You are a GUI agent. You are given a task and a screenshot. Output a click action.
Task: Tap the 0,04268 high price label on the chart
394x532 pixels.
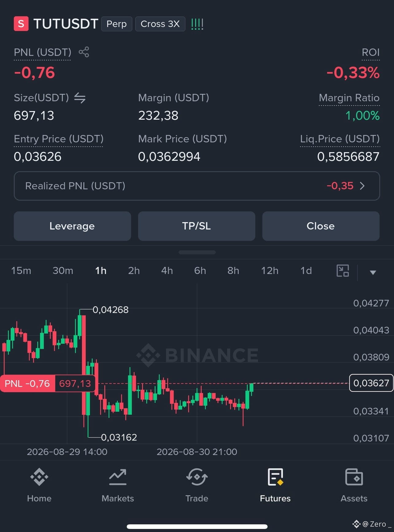[x=110, y=310]
